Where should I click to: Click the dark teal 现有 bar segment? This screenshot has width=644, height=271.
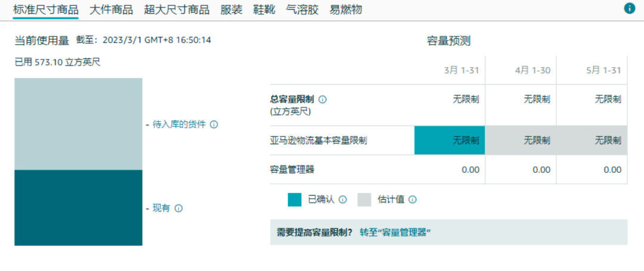(78, 207)
